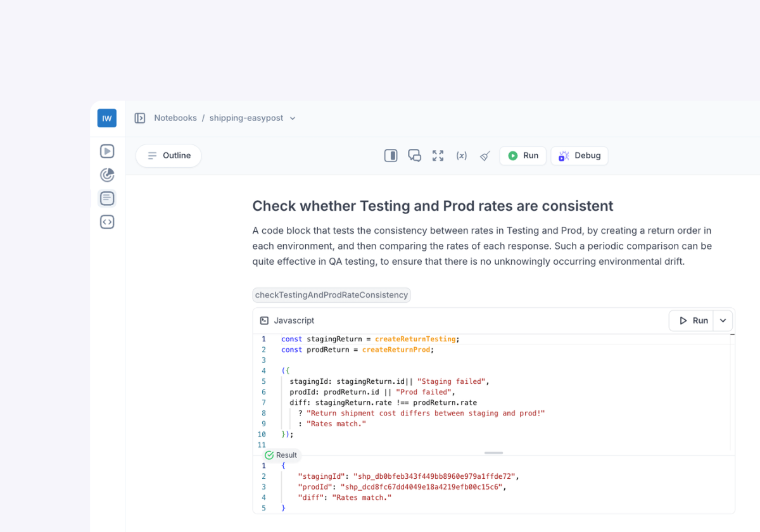Click the Notebooks breadcrumb link
This screenshot has width=760, height=532.
click(175, 118)
